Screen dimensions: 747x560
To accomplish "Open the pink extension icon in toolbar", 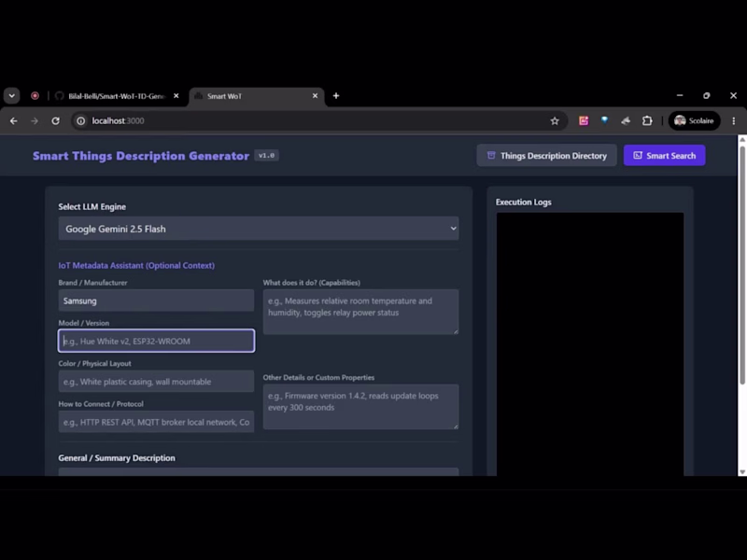I will (584, 120).
